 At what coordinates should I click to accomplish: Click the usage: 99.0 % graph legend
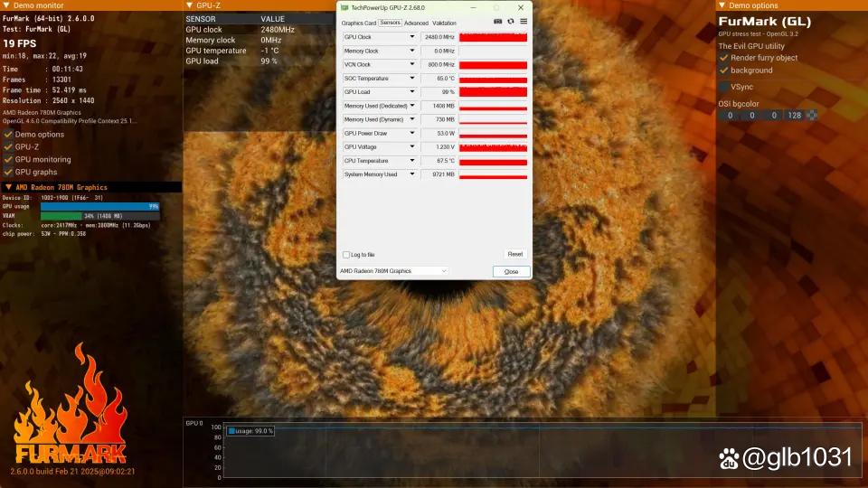(250, 431)
